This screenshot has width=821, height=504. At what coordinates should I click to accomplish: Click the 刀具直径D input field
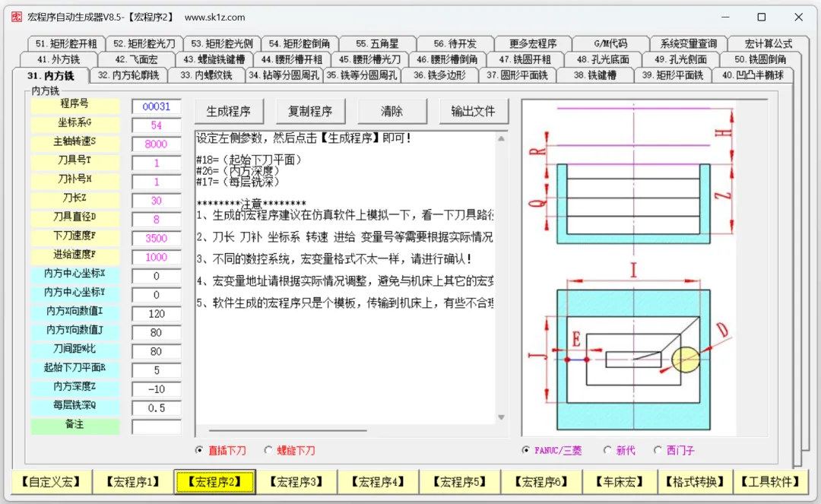(x=157, y=220)
